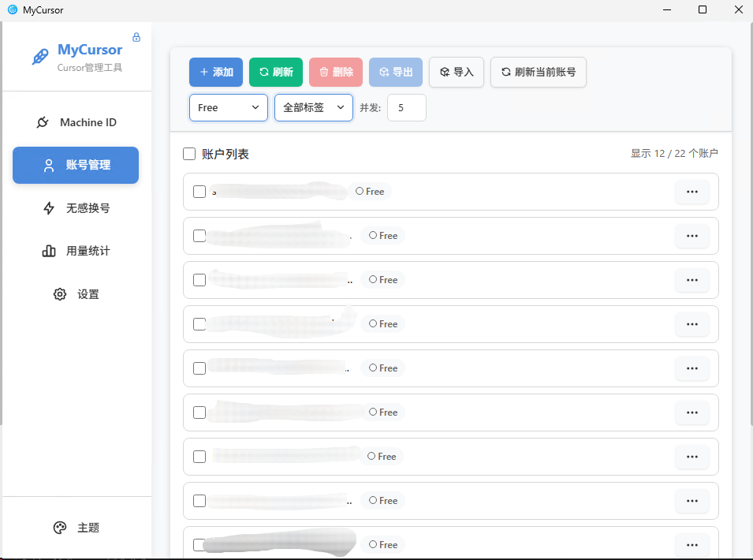Open the Free plan filter dropdown
753x560 pixels.
pyautogui.click(x=228, y=108)
